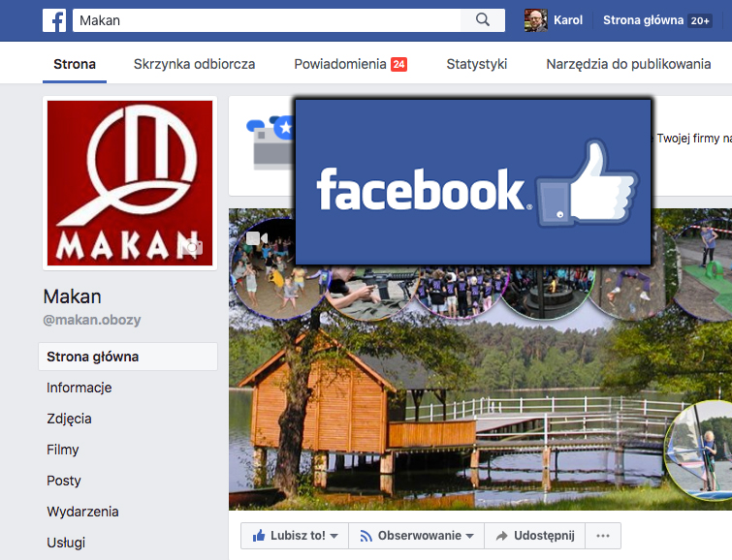Click the RSS icon on Obserwowanie
Image resolution: width=732 pixels, height=560 pixels.
click(x=366, y=536)
